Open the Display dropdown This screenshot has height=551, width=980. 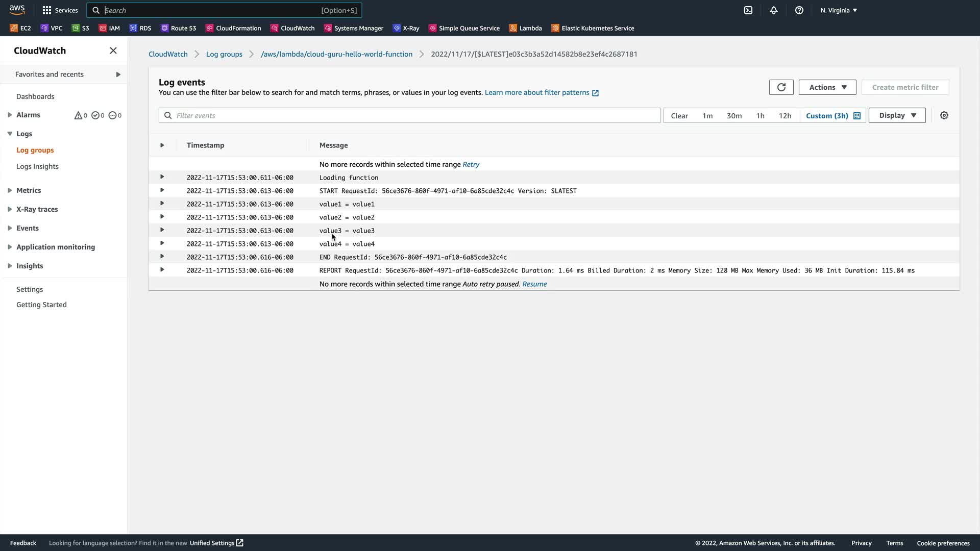[897, 115]
